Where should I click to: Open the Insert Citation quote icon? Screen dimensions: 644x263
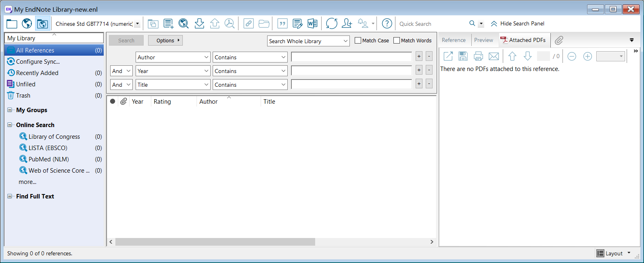coord(282,23)
